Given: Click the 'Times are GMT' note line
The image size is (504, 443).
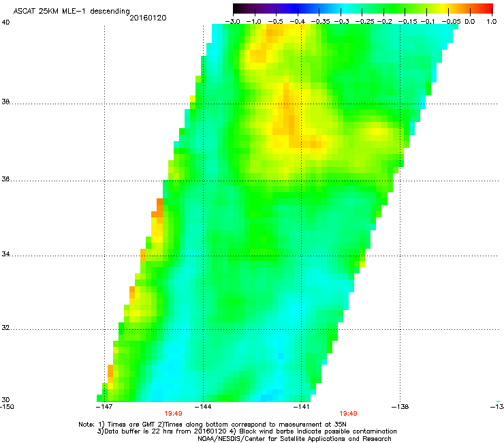Looking at the screenshot, I should (x=212, y=425).
